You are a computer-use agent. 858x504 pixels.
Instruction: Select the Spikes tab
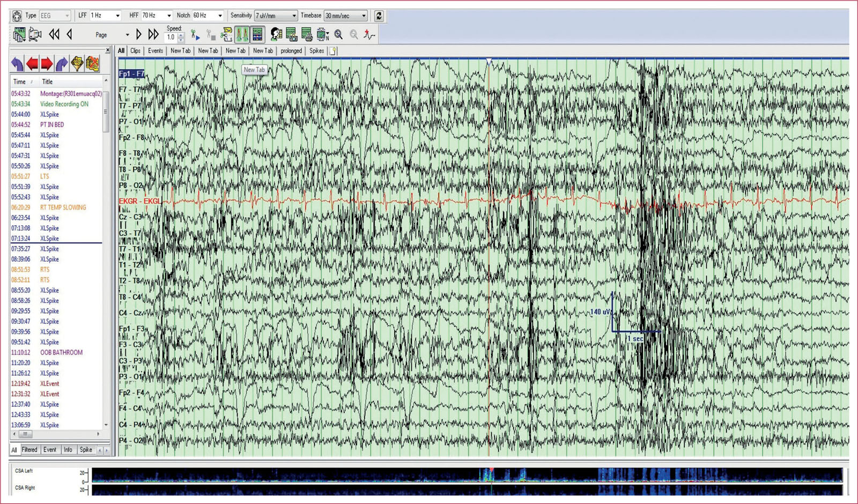point(317,51)
